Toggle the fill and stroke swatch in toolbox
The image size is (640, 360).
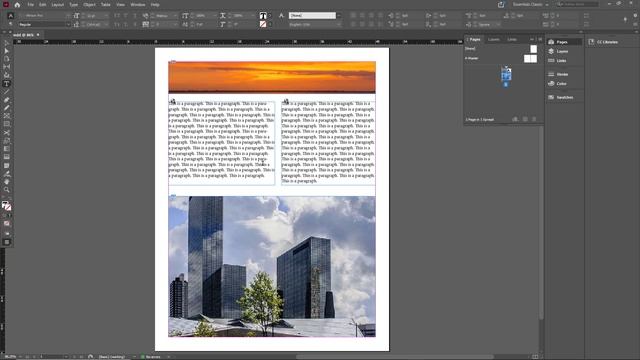pos(6,206)
